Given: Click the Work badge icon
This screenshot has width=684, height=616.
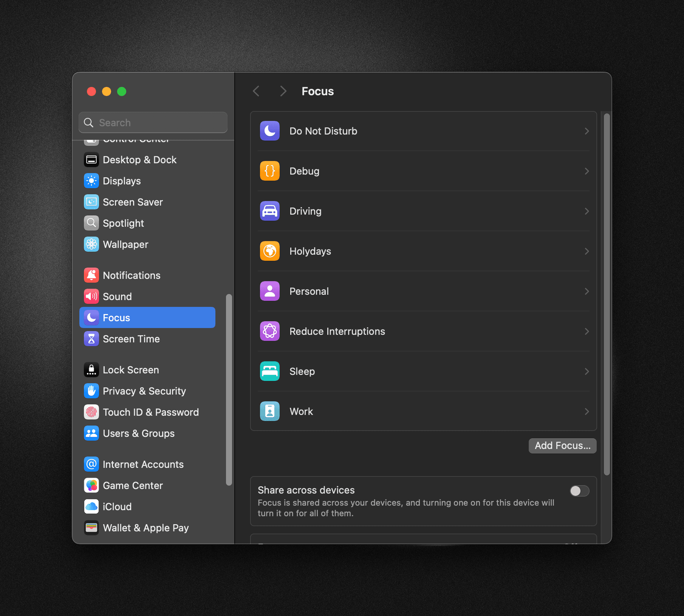Looking at the screenshot, I should click(269, 411).
